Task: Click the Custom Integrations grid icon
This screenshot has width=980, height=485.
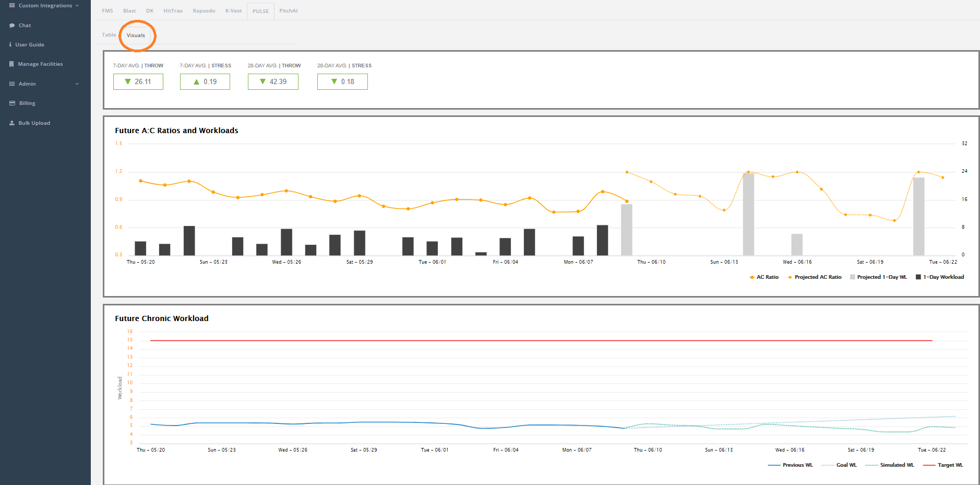Action: [12, 6]
